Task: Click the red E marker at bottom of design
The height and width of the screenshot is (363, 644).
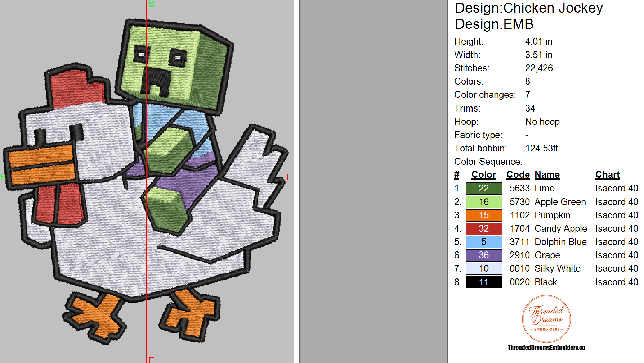Action: (x=151, y=359)
